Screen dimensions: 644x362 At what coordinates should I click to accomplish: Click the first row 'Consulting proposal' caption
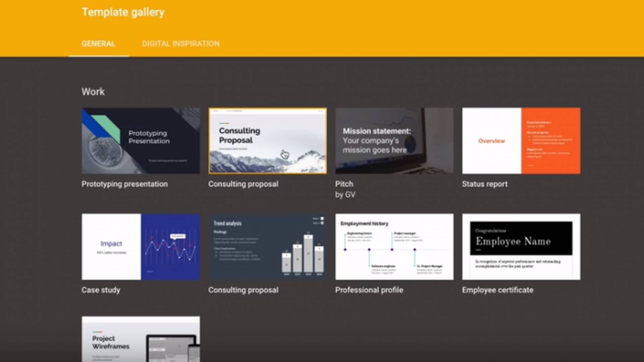tap(243, 184)
